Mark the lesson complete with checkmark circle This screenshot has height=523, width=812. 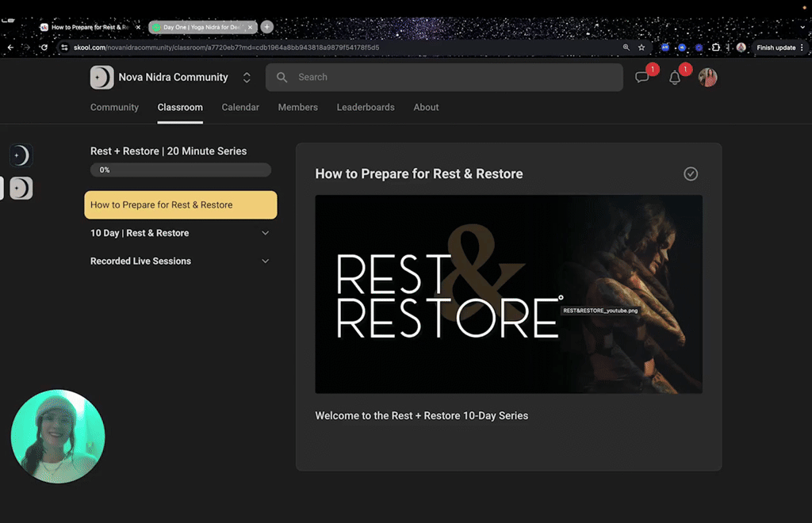click(x=691, y=174)
